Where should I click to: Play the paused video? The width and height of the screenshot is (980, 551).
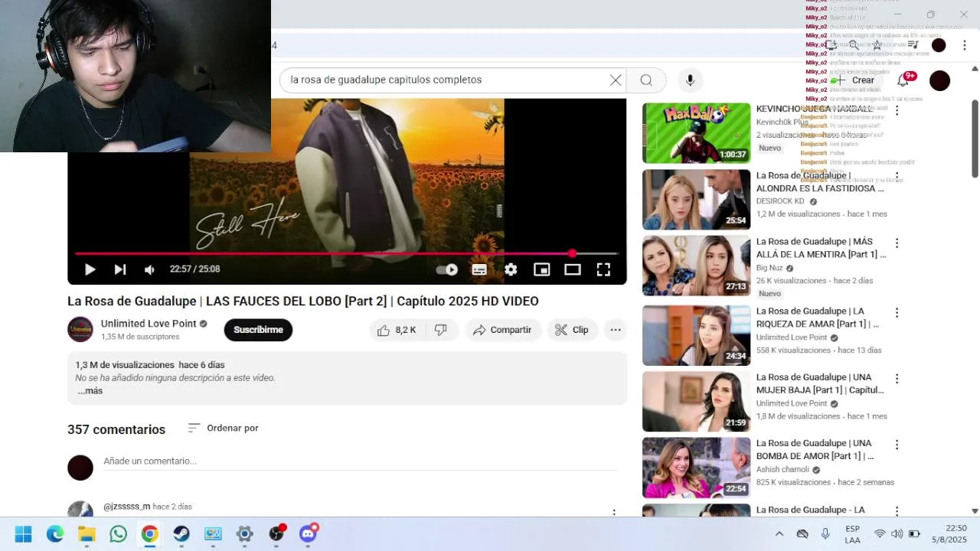(90, 269)
